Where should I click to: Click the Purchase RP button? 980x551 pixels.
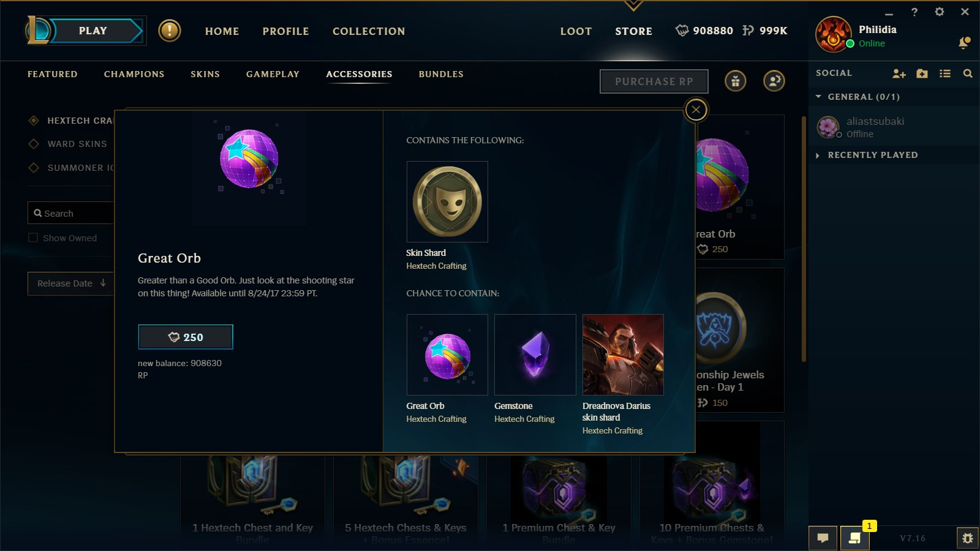tap(654, 81)
